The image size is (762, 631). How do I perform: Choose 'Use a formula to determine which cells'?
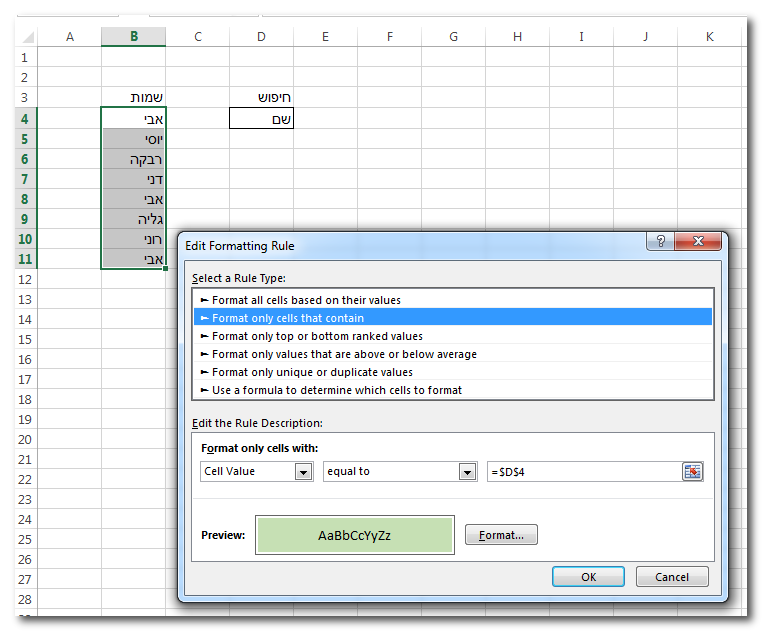[x=337, y=390]
